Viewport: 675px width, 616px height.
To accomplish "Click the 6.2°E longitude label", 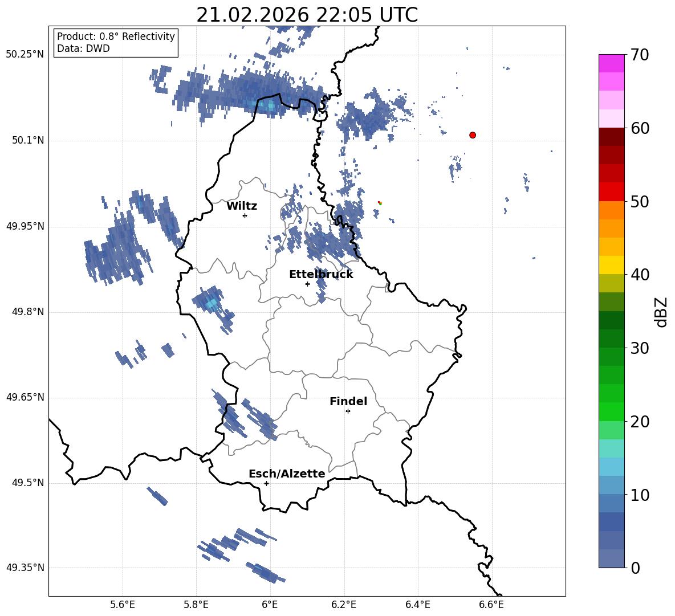I will point(344,605).
